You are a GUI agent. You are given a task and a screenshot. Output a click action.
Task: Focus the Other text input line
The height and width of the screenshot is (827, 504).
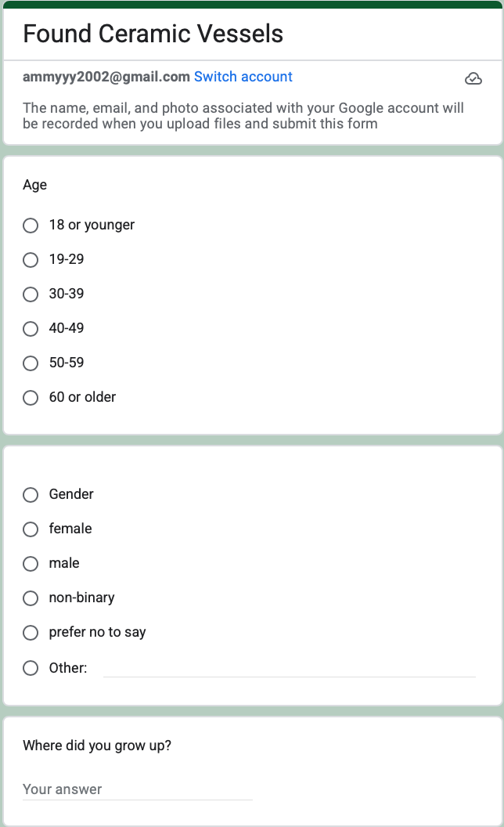[x=290, y=668]
